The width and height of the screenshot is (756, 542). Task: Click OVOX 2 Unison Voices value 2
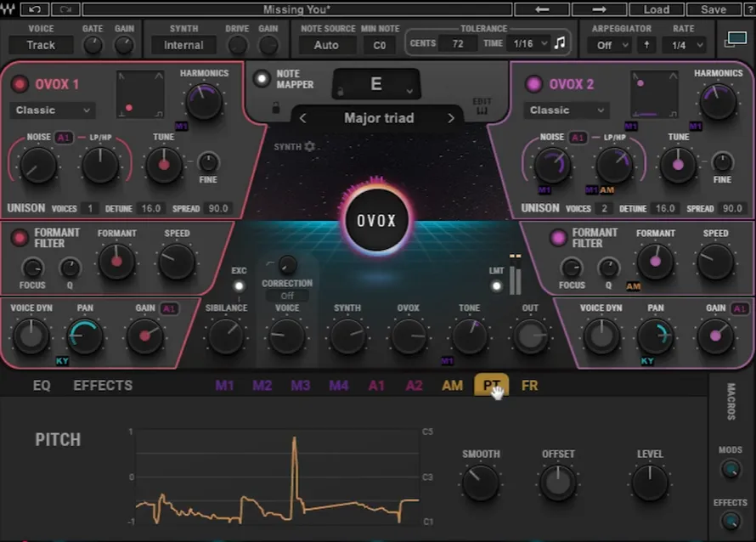coord(604,208)
